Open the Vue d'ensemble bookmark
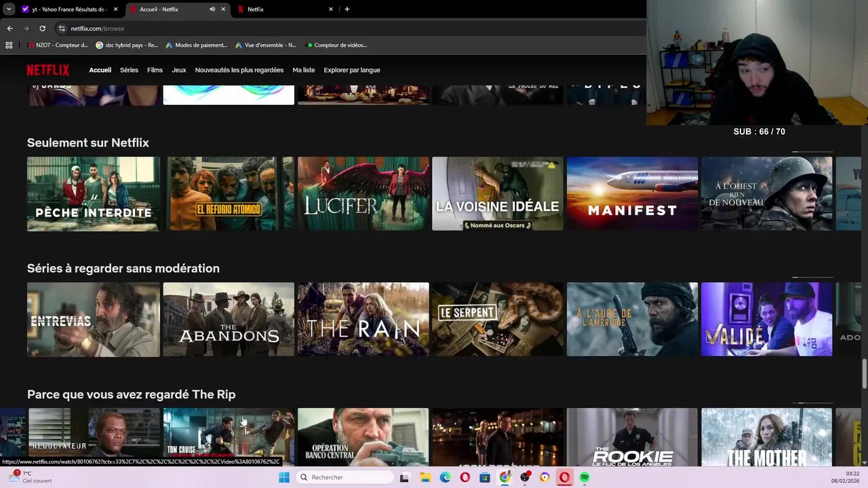Screen dimensions: 868x488 [x=266, y=45]
